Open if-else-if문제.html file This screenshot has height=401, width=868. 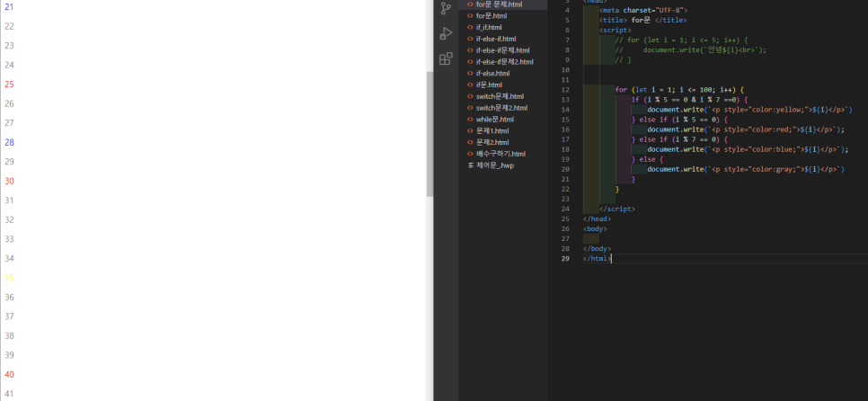(x=502, y=50)
